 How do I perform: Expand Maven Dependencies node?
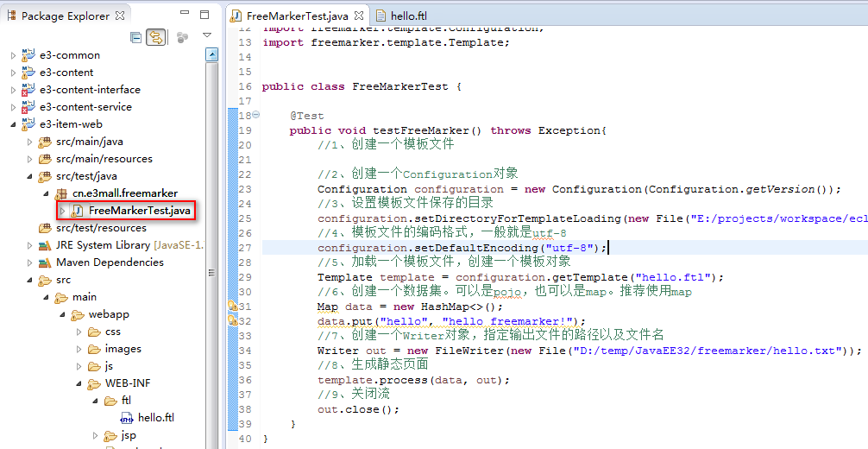click(x=29, y=262)
